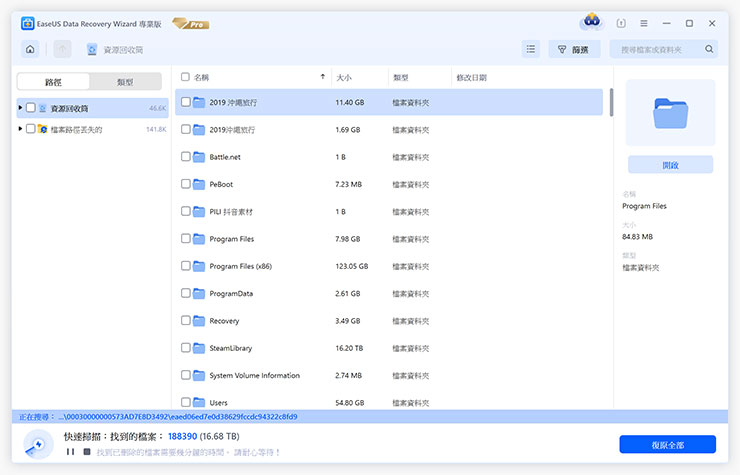This screenshot has width=740, height=475.
Task: Click the Home icon in toolbar
Action: tap(31, 49)
